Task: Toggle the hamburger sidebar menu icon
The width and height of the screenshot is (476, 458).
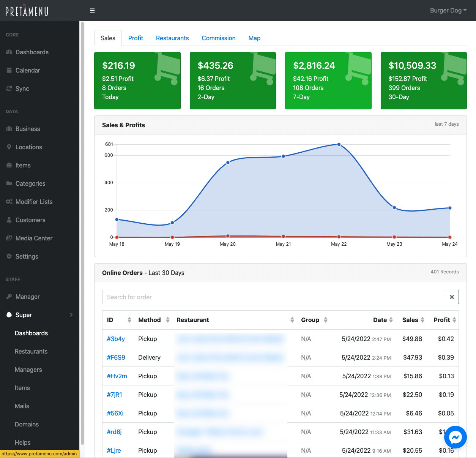Action: pos(92,11)
